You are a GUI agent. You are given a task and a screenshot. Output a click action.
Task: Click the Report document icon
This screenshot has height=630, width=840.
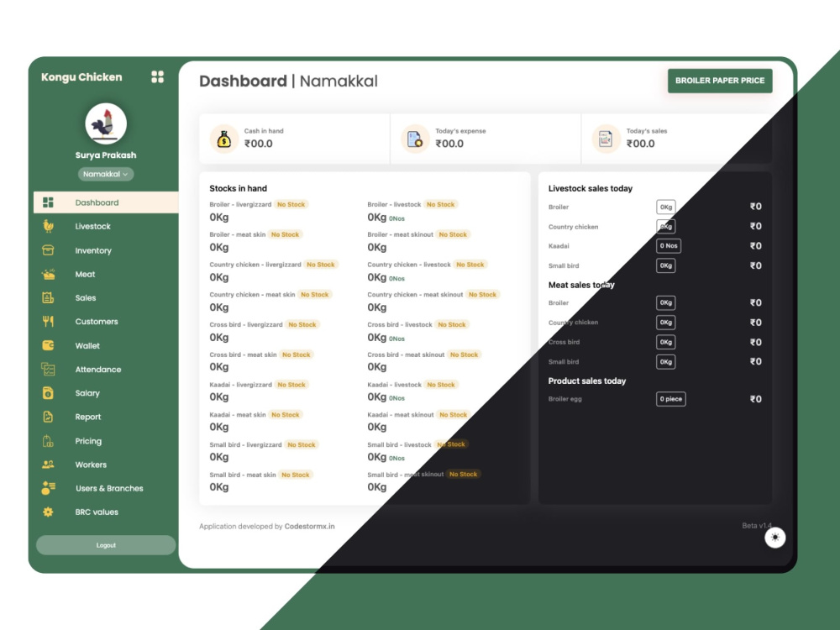pyautogui.click(x=48, y=417)
